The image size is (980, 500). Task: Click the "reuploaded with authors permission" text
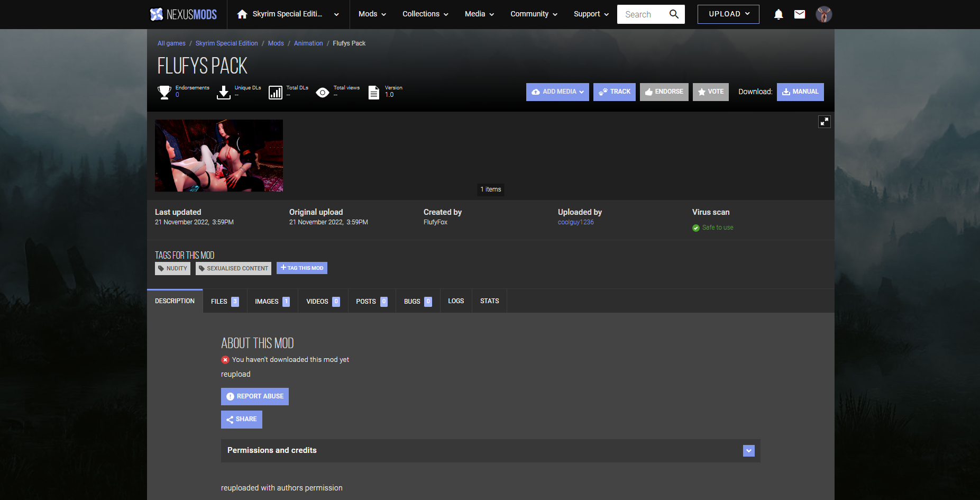pyautogui.click(x=282, y=488)
